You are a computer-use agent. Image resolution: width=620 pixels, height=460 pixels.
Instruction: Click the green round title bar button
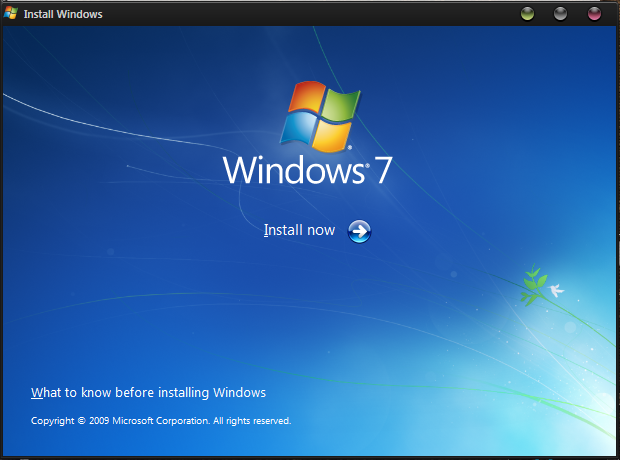point(527,14)
